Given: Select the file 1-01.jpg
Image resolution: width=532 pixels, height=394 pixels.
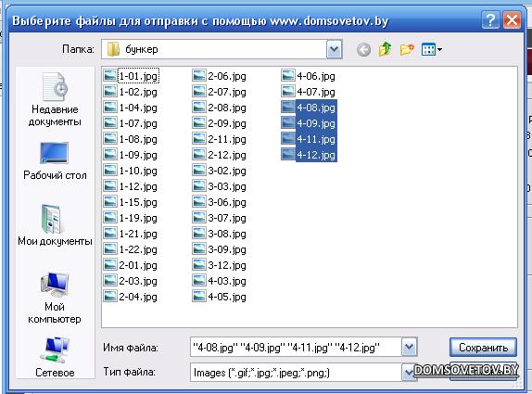Looking at the screenshot, I should click(132, 76).
